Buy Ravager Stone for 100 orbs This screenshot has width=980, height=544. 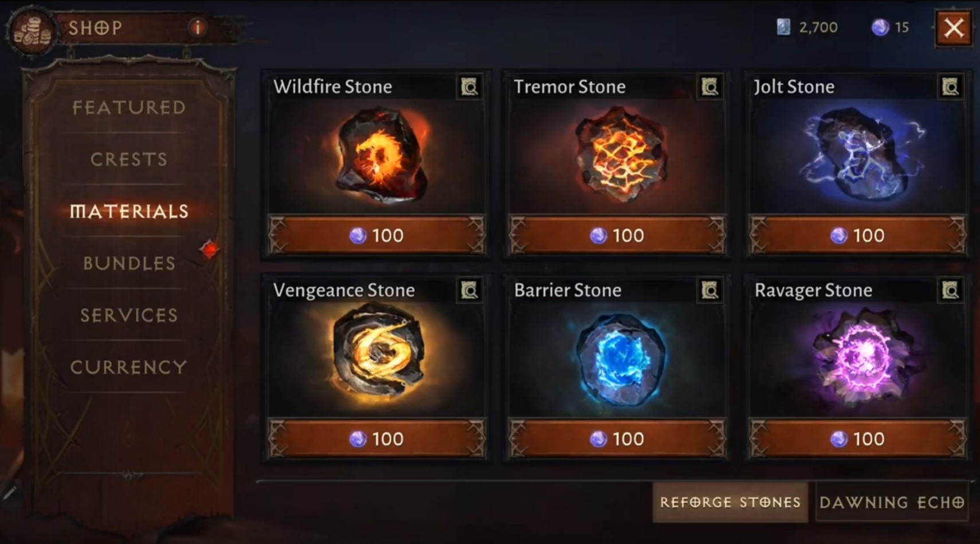858,439
